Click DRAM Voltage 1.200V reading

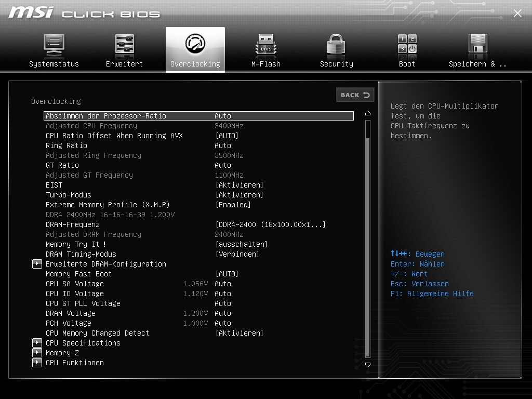(x=195, y=313)
